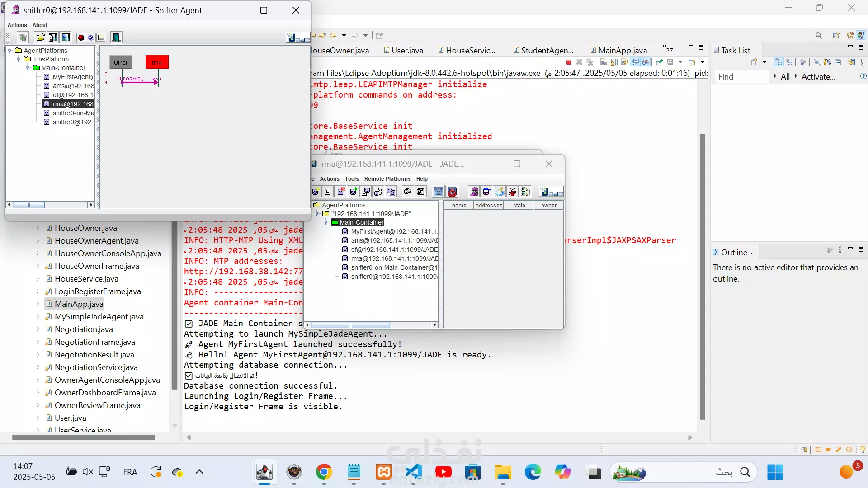Toggle Focus on Workweek in Task List
The height and width of the screenshot is (488, 868).
(803, 62)
